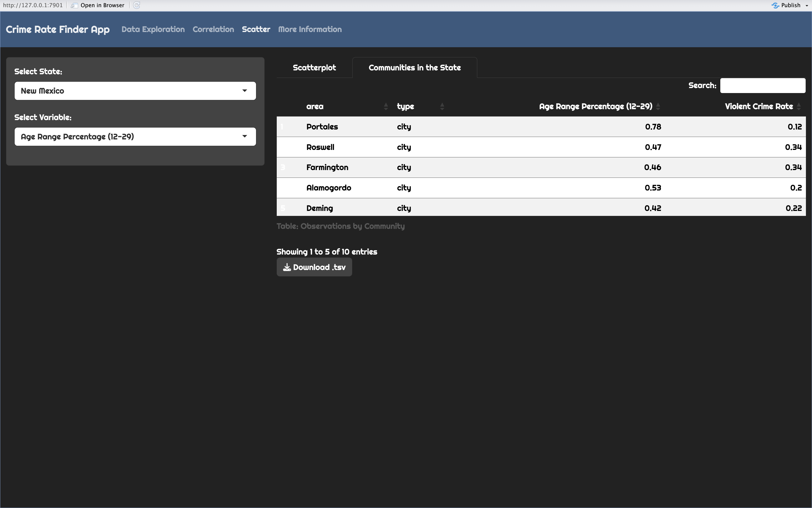Viewport: 812px width, 508px height.
Task: Click the 0.47 age value for Roswell
Action: pyautogui.click(x=653, y=147)
